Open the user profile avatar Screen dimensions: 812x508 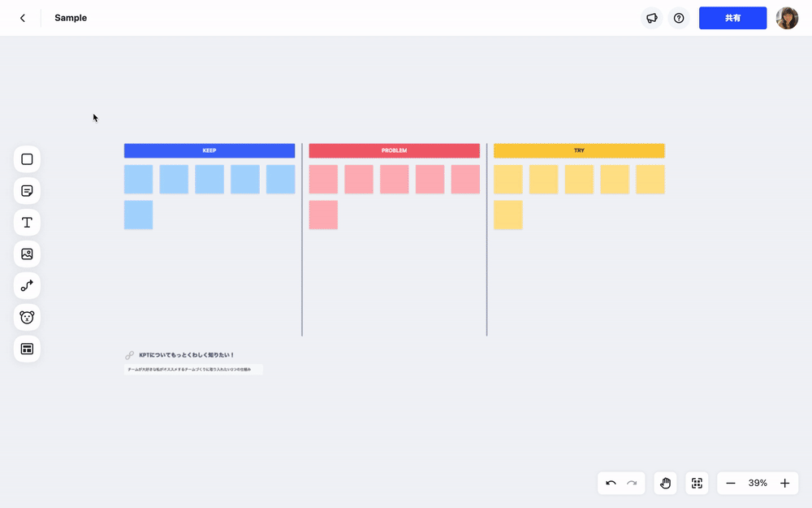tap(787, 18)
